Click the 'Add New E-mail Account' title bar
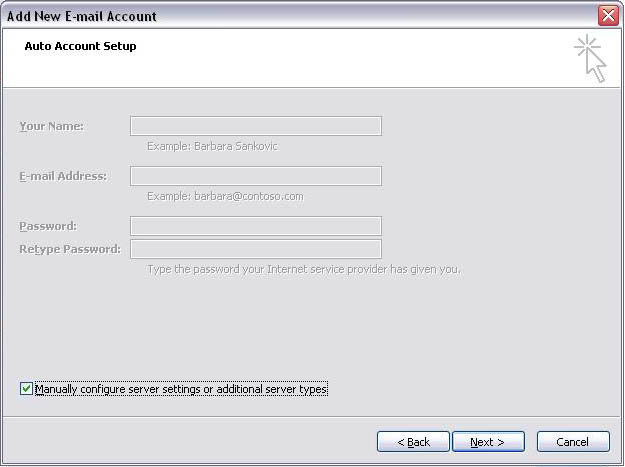 (299, 16)
